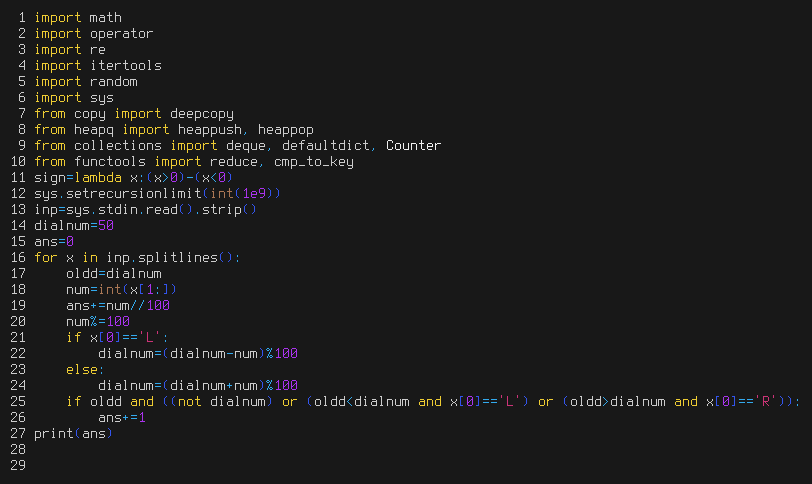Click 'not dialnum' on line 25

[222, 403]
